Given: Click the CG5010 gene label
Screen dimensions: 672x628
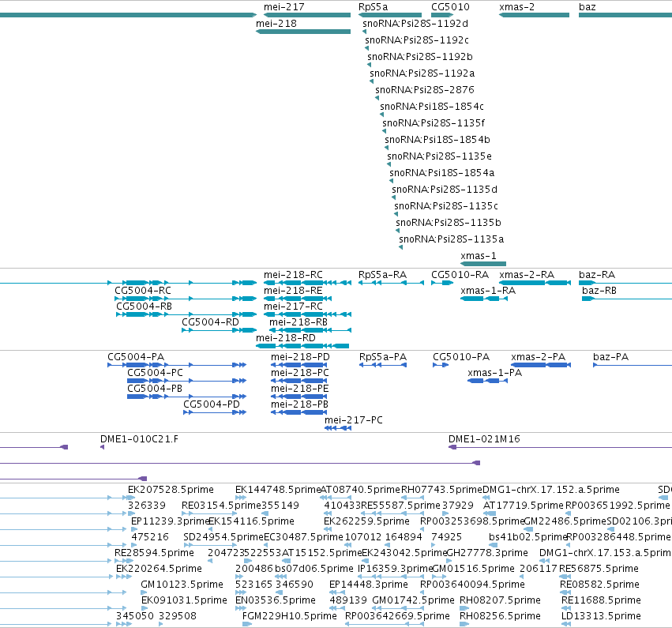Looking at the screenshot, I should [x=450, y=7].
